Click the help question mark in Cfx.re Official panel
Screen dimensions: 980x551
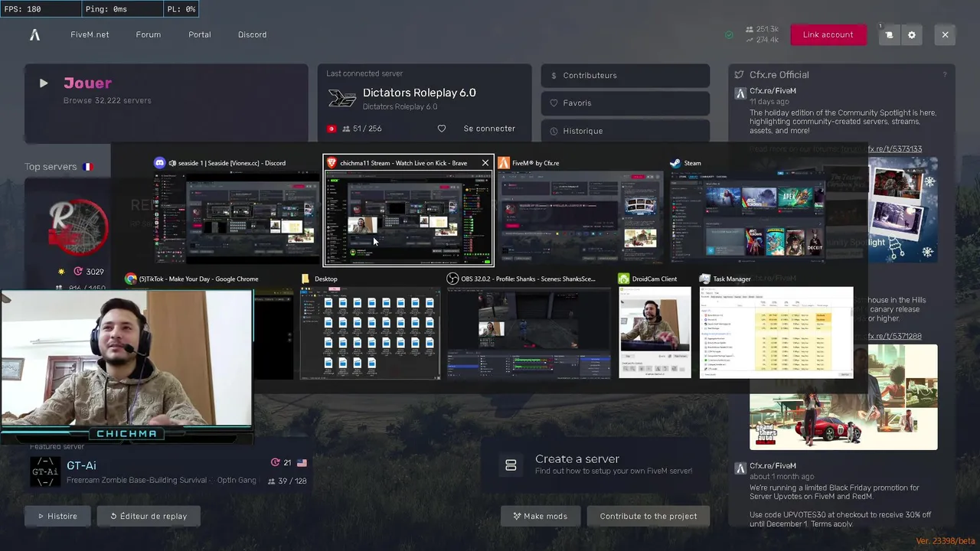945,74
